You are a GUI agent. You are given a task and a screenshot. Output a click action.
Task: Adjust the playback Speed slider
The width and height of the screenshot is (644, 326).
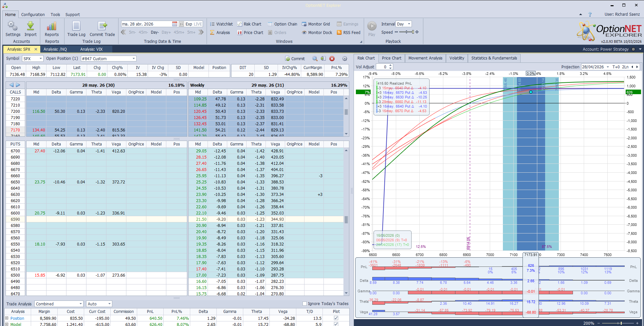(407, 32)
